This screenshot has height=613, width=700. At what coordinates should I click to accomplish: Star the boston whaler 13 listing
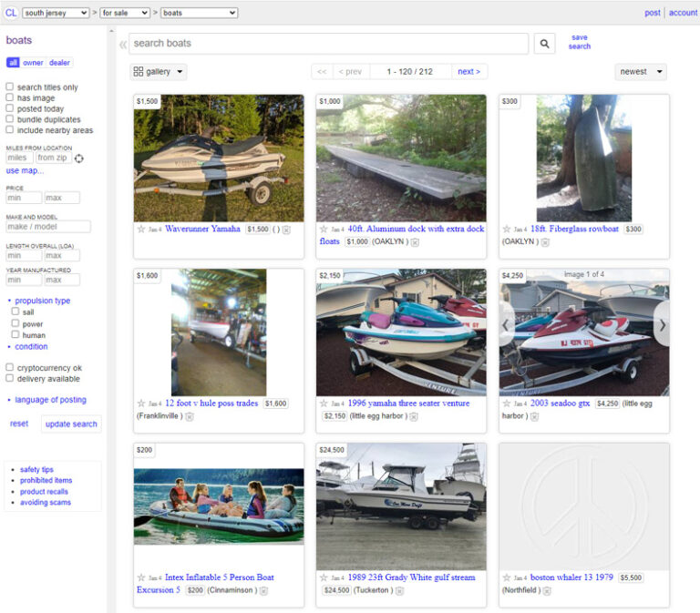[506, 577]
